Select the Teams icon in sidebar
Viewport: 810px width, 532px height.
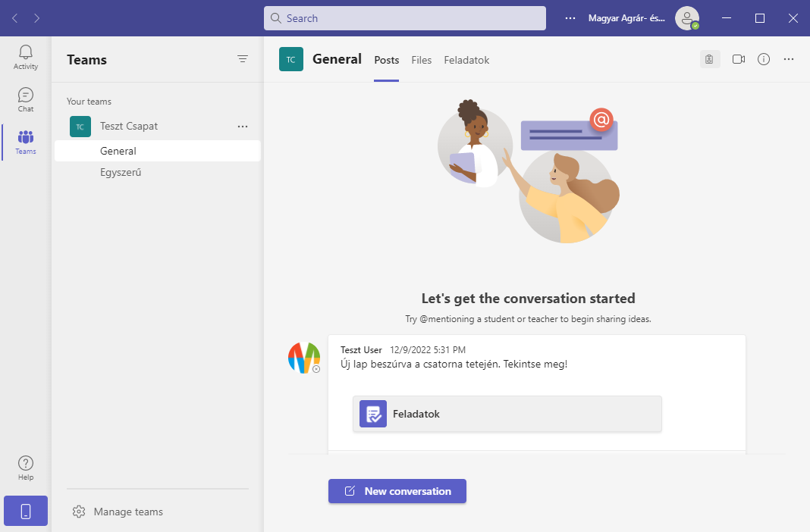tap(26, 142)
